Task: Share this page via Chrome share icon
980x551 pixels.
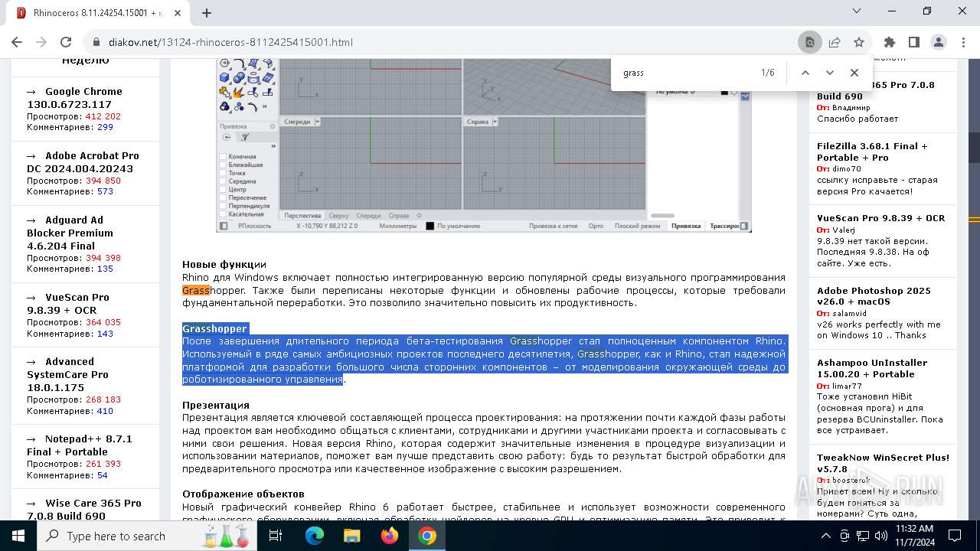Action: [x=835, y=42]
